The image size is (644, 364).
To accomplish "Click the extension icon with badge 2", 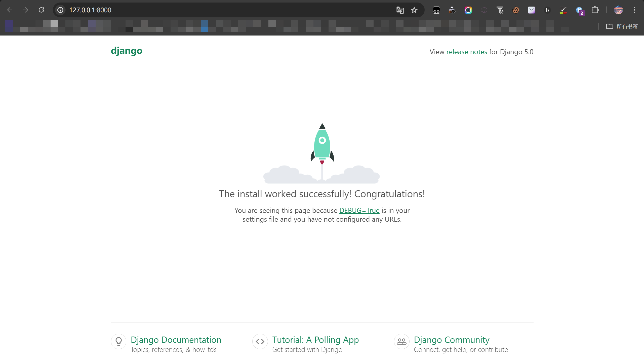I will 579,11.
